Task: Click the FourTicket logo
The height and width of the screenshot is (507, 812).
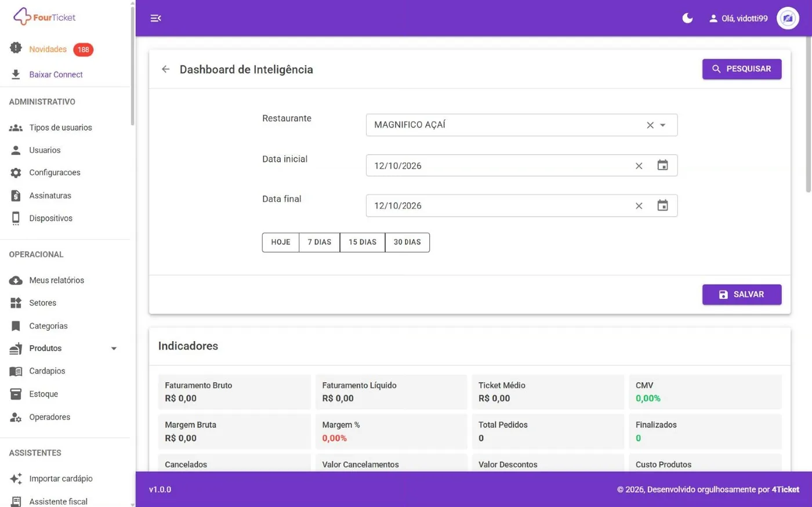Action: coord(45,17)
